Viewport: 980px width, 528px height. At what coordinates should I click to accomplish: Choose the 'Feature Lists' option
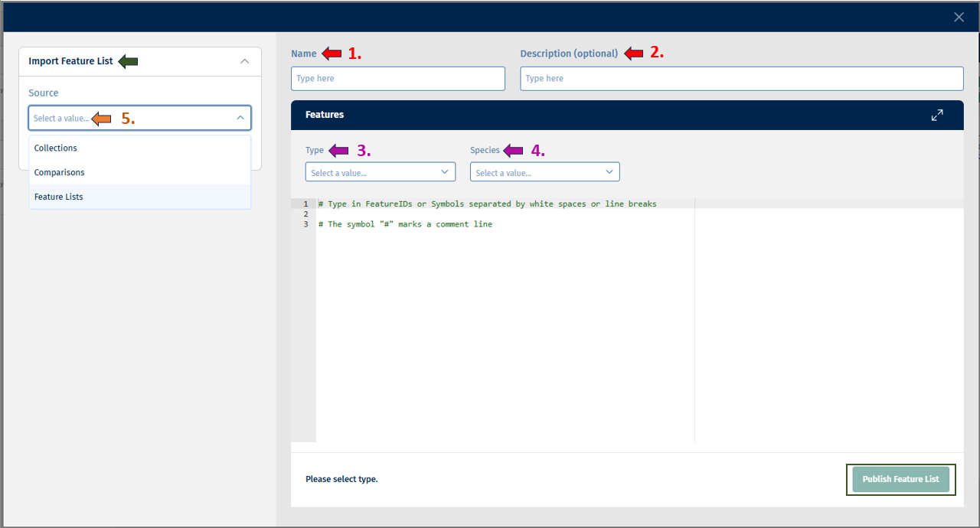[58, 197]
